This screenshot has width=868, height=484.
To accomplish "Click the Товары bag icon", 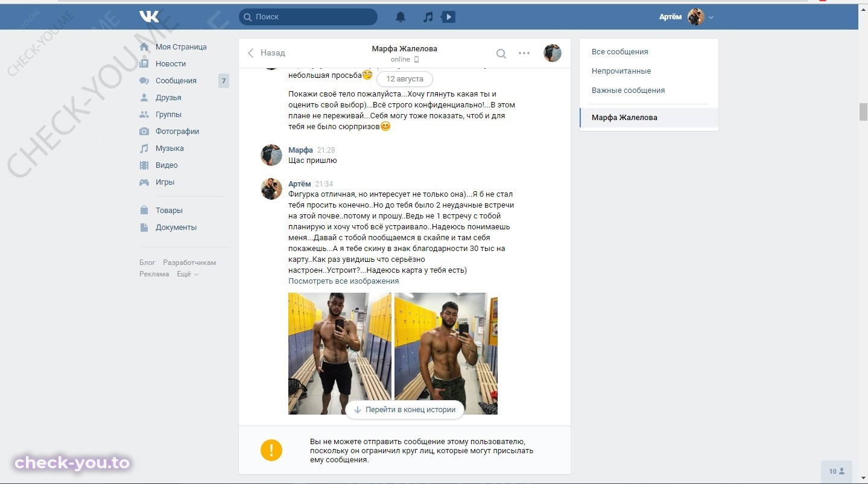I will (144, 211).
